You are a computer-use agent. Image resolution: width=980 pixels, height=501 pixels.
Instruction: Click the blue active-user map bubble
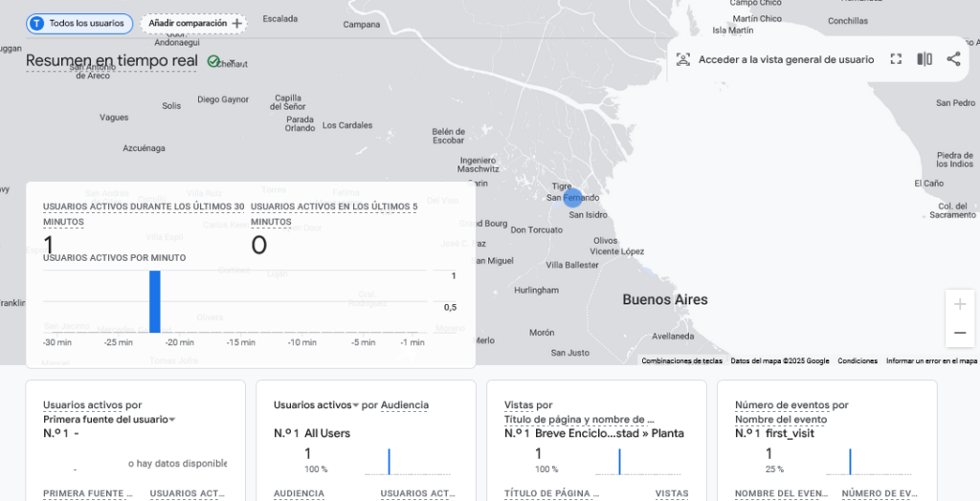572,198
